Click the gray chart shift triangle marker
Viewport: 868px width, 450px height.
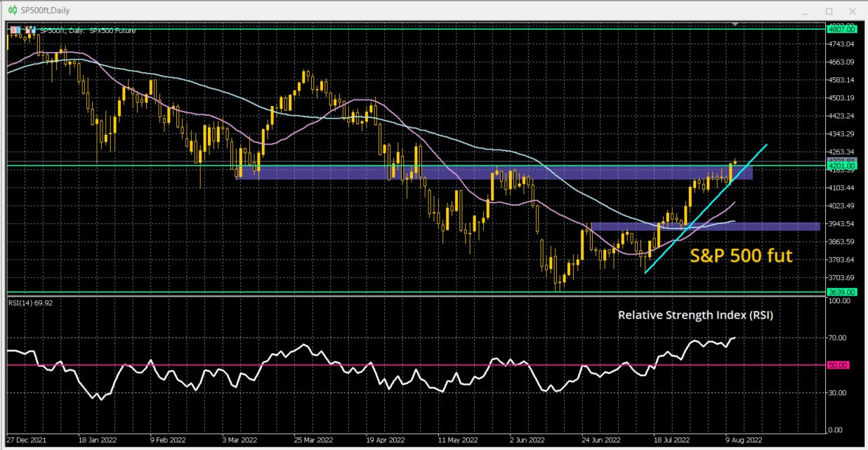coord(735,25)
